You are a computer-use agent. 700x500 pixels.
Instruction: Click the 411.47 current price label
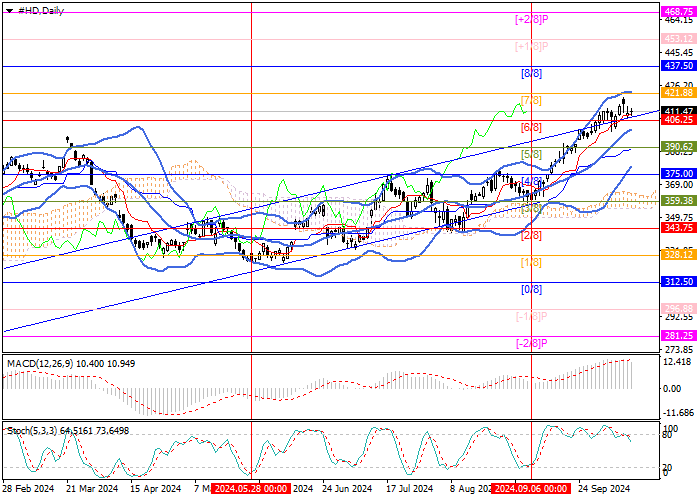(x=679, y=111)
